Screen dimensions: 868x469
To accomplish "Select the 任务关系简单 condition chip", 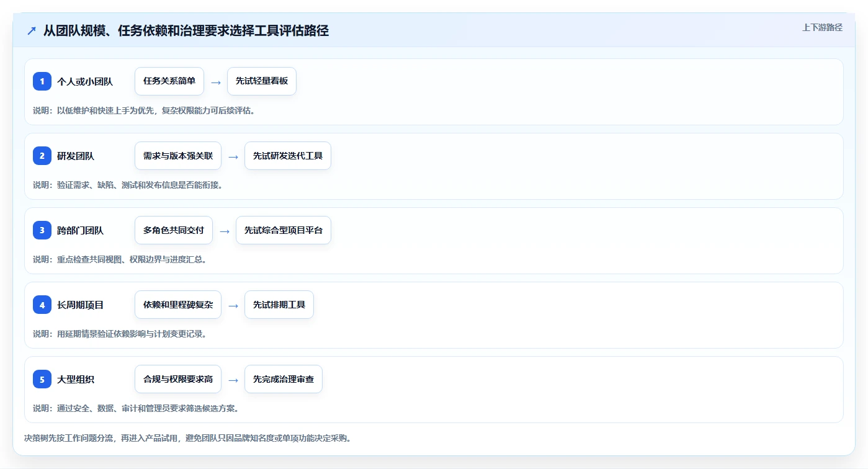I will [169, 81].
